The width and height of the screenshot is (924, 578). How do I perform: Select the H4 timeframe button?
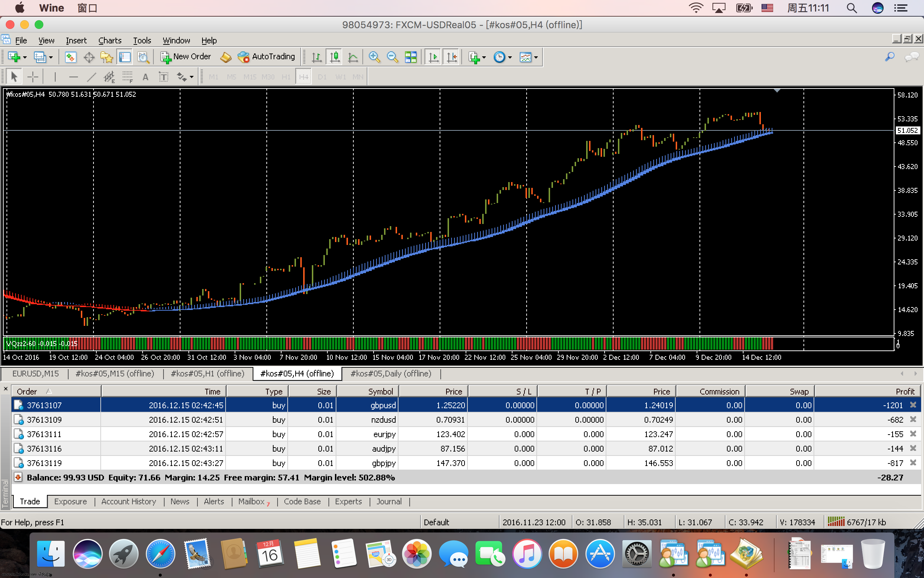(304, 77)
